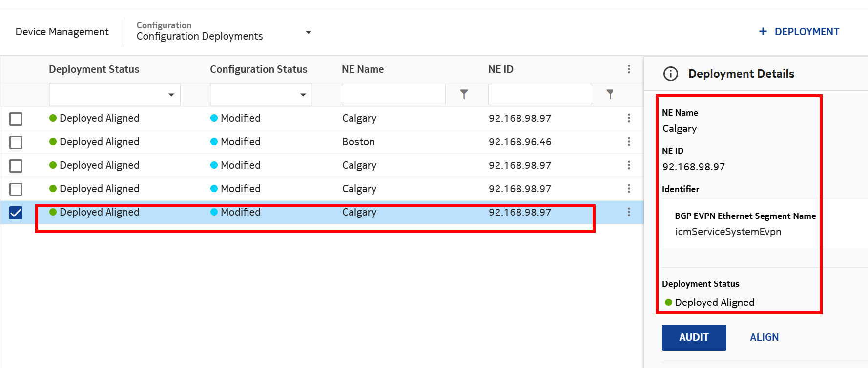Open row actions for first Calgary row
The image size is (868, 368).
pos(629,118)
